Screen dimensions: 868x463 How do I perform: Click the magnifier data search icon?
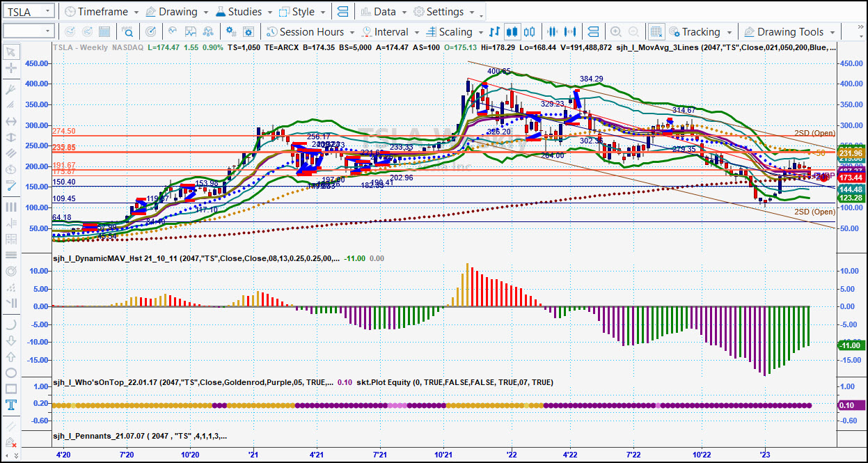click(127, 31)
